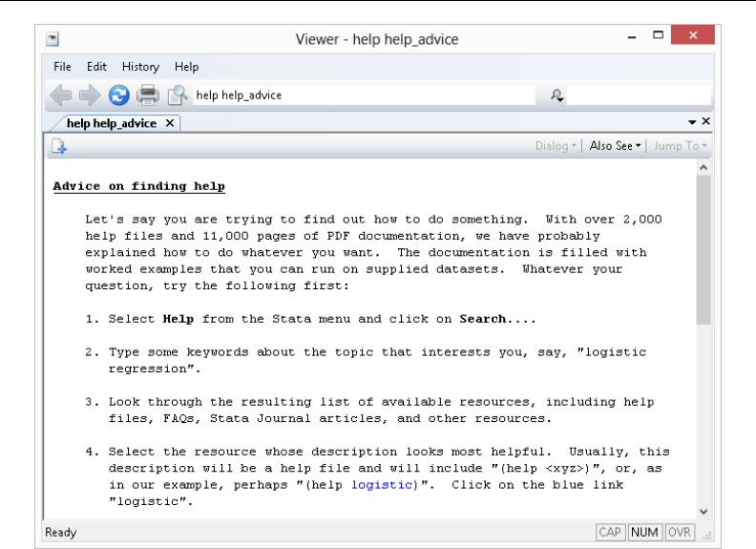Click the search dropdown magnifier icon
756x549 pixels.
[x=556, y=95]
